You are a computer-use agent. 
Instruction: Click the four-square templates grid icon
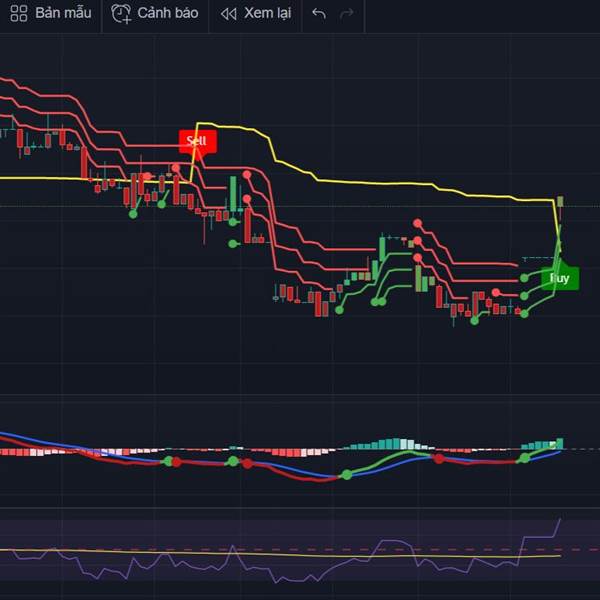point(19,13)
